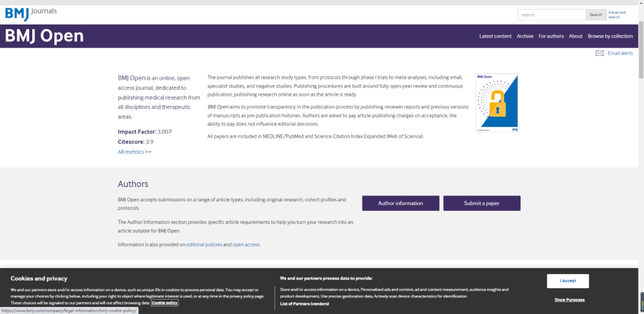Click the BMJ Journals logo
The width and height of the screenshot is (644, 314).
[x=31, y=14]
